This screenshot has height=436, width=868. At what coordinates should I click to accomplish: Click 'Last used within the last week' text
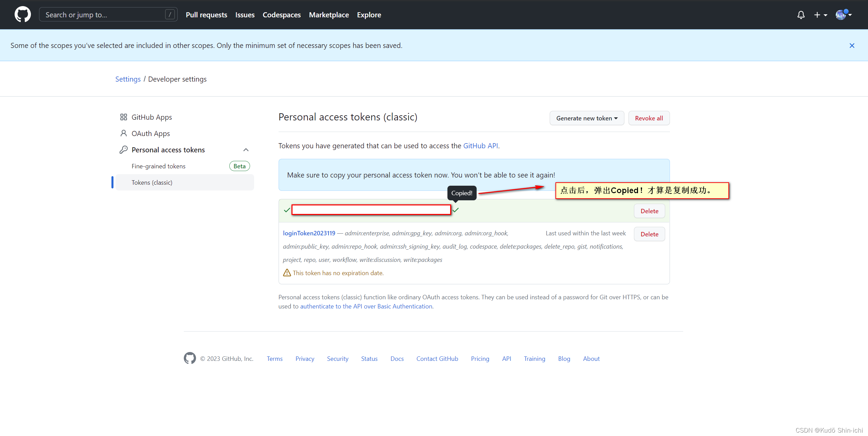tap(586, 233)
